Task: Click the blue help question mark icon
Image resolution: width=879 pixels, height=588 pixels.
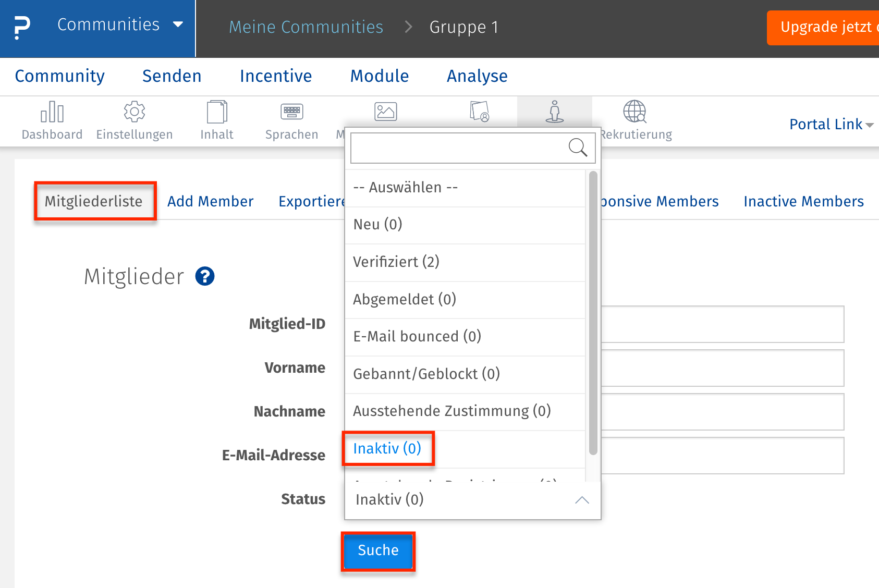Action: point(205,276)
